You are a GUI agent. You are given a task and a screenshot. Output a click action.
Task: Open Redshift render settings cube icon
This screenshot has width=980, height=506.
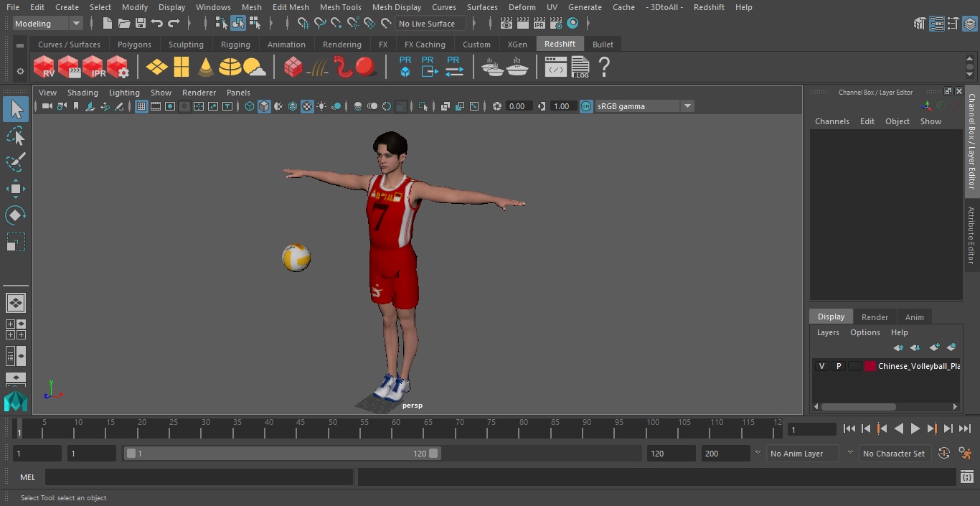(x=118, y=67)
